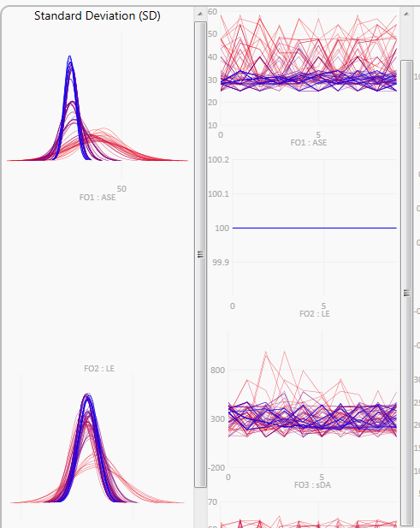This screenshot has height=528, width=420.
Task: Click the right panel vertical scrollbar thumb grip
Action: coord(407,293)
